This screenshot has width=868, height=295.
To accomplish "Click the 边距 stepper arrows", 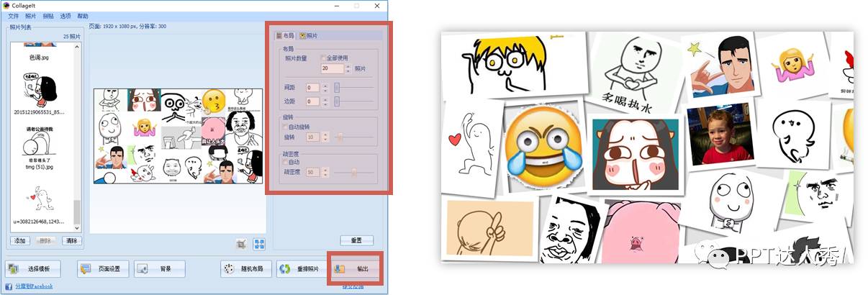I will [x=325, y=102].
